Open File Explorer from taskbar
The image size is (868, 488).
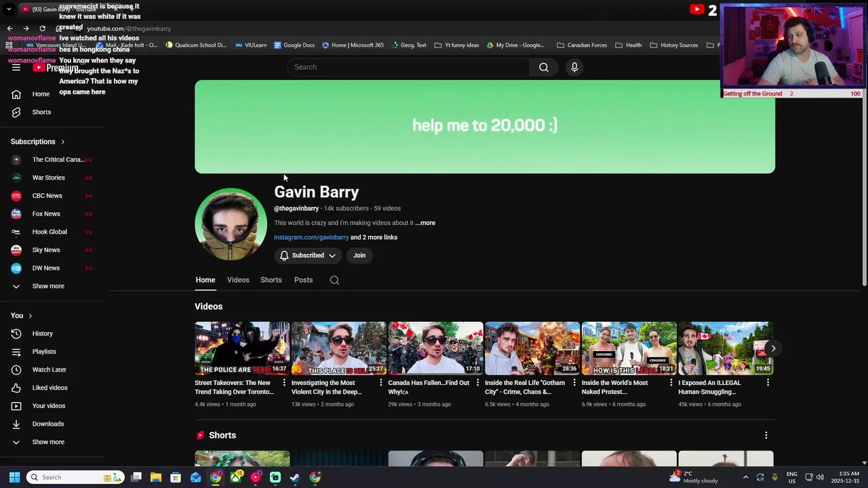(155, 477)
